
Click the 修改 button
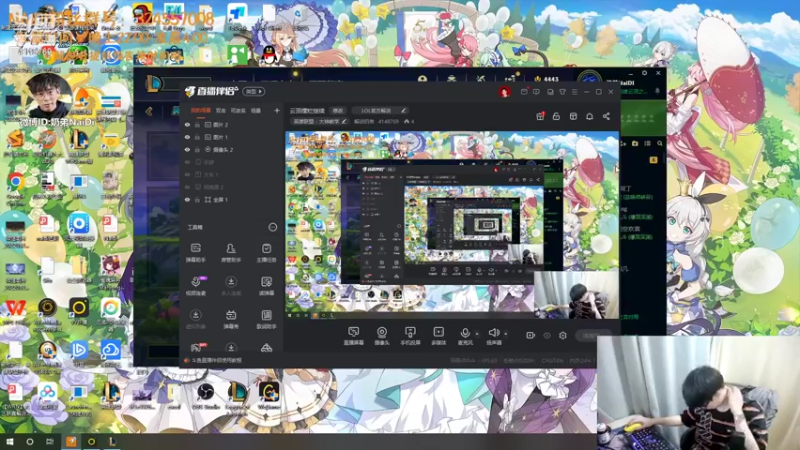338,110
